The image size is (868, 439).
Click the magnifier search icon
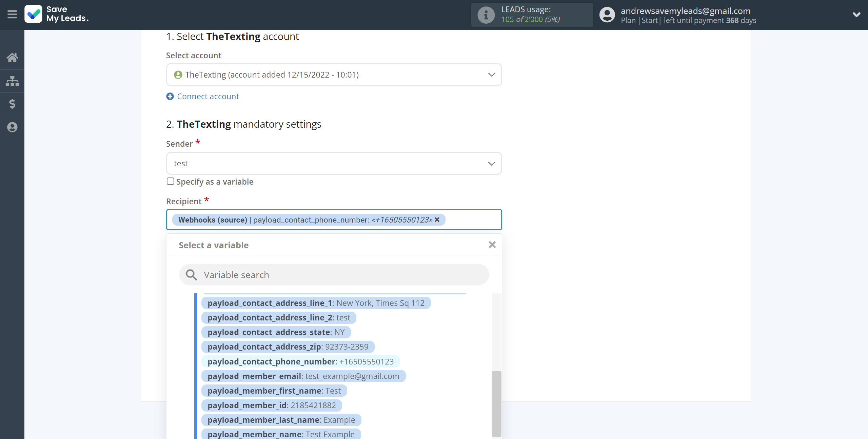192,275
